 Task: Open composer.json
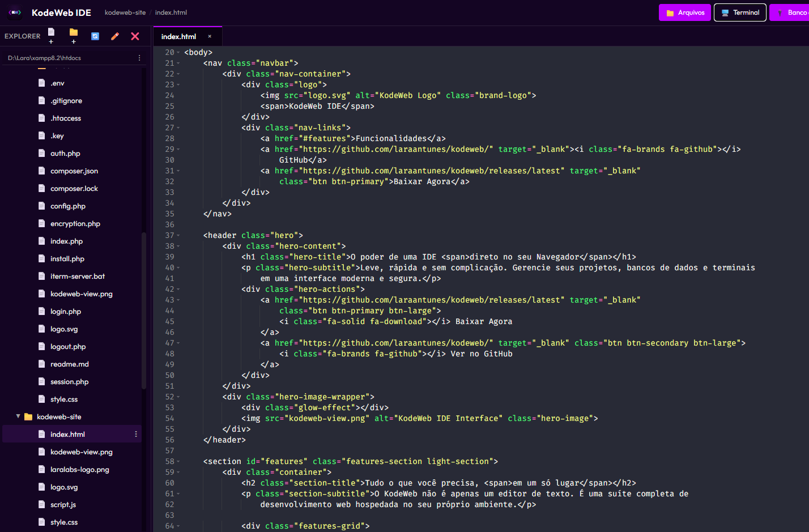coord(72,171)
